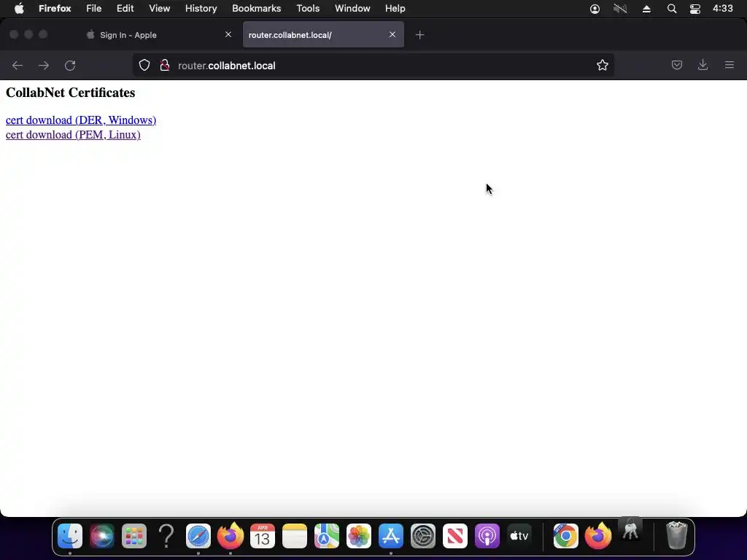Open Apple TV from the Dock
The width and height of the screenshot is (747, 560).
coord(519,536)
